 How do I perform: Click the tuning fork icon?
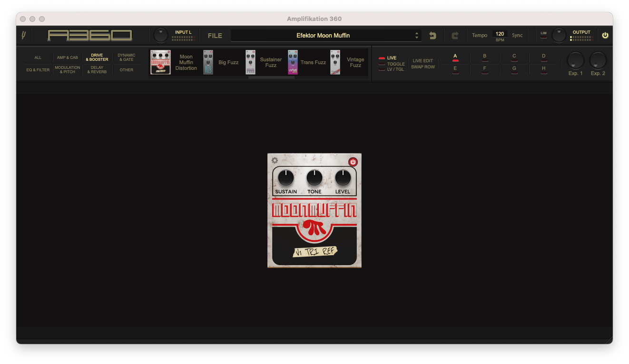[23, 35]
